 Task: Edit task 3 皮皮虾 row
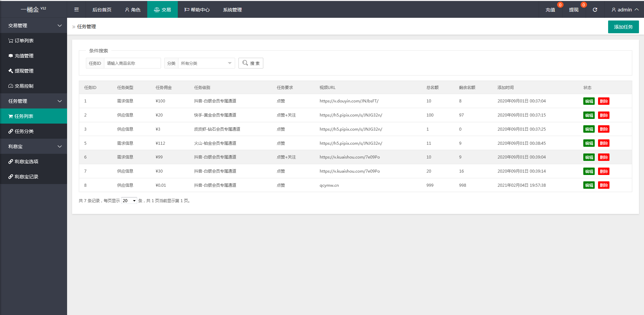(x=589, y=129)
